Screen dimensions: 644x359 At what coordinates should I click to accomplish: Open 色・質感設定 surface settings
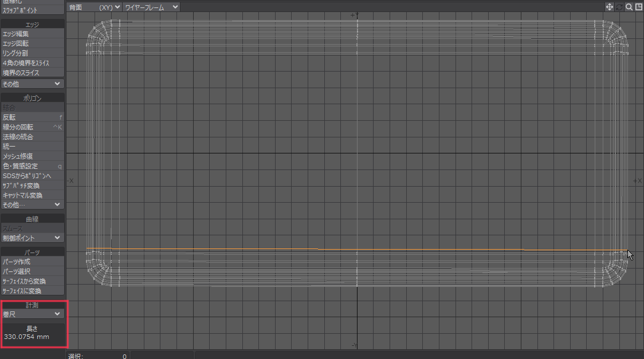[x=33, y=166]
